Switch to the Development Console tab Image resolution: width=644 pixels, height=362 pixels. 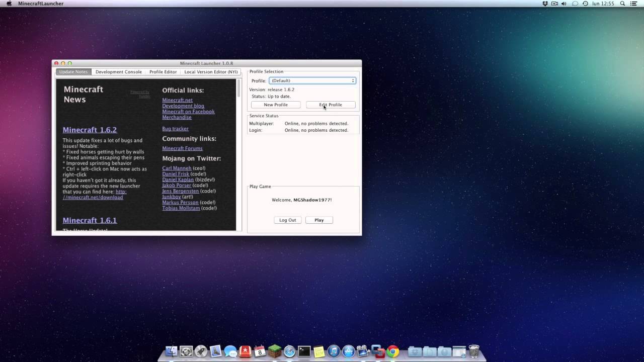pos(119,72)
